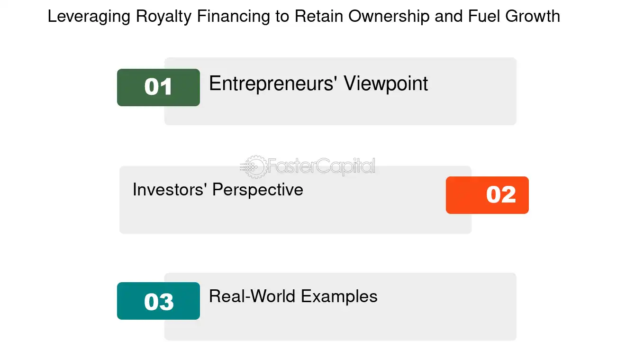Click the word Examples in item 03

[339, 296]
